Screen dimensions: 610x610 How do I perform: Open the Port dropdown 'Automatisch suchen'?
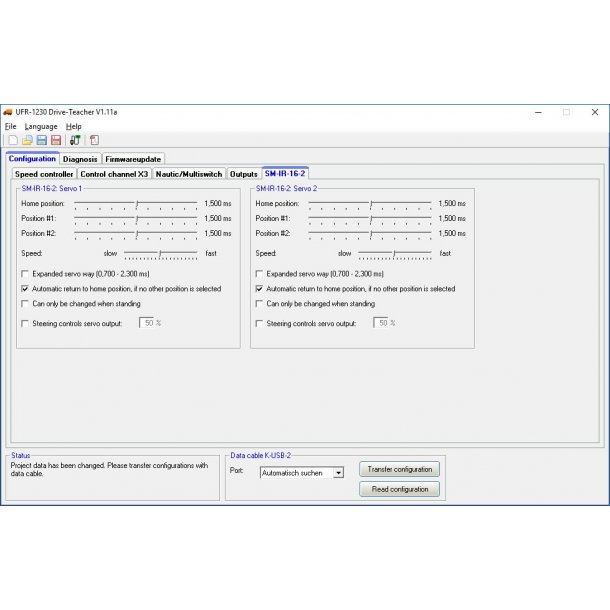(338, 473)
